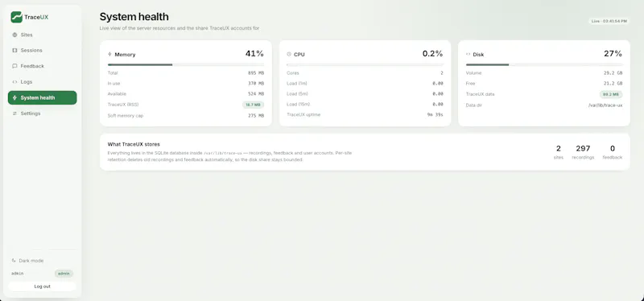Click the Sessions film icon
This screenshot has width=644, height=301.
click(14, 51)
